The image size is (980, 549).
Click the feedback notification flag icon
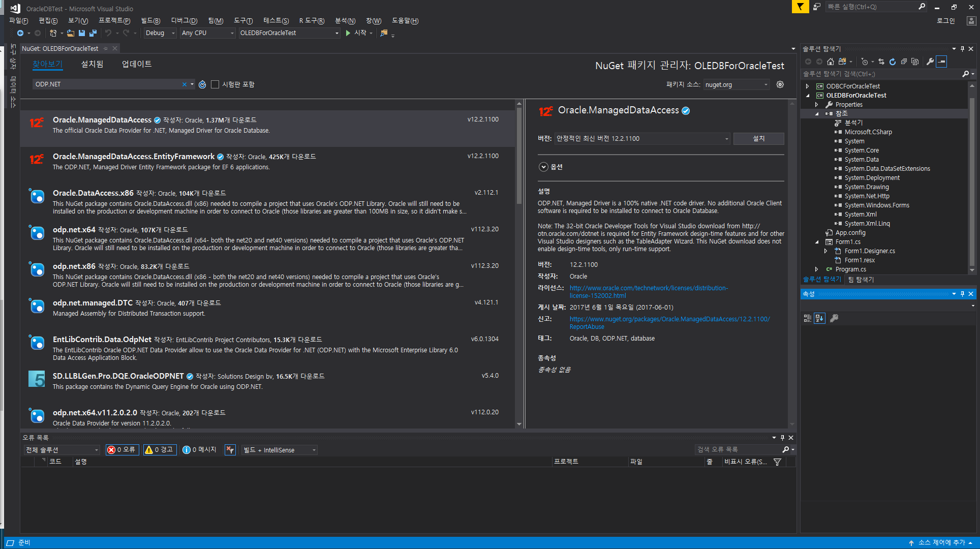tap(800, 7)
